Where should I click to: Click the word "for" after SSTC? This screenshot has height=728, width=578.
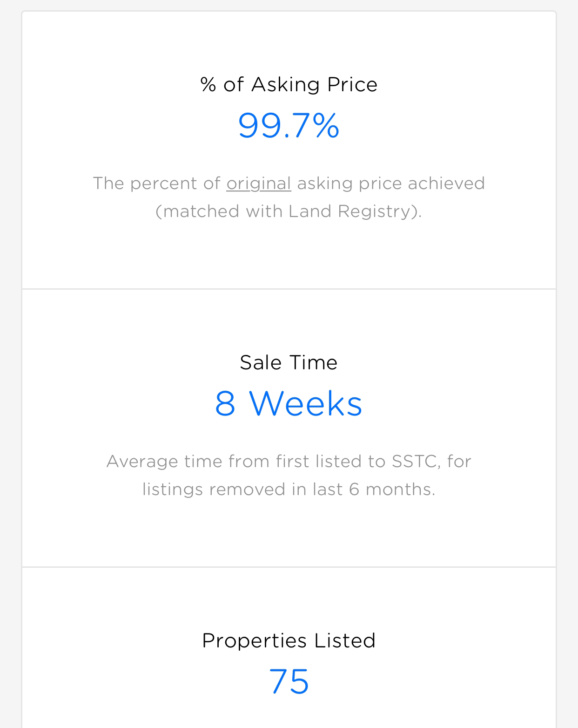click(x=459, y=462)
